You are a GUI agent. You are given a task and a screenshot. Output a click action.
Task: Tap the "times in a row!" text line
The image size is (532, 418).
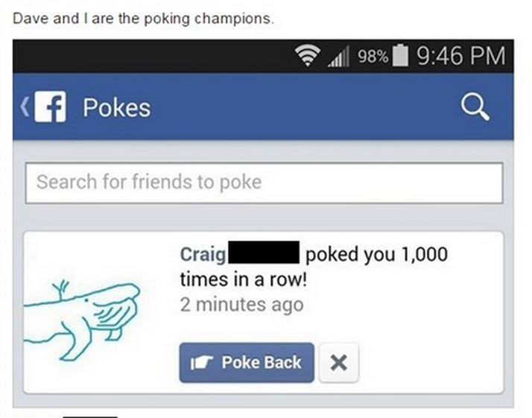[243, 279]
